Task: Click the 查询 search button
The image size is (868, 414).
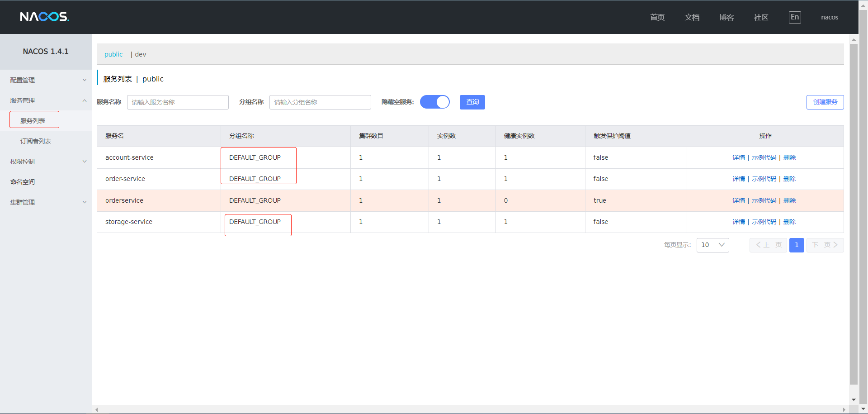Action: [472, 102]
